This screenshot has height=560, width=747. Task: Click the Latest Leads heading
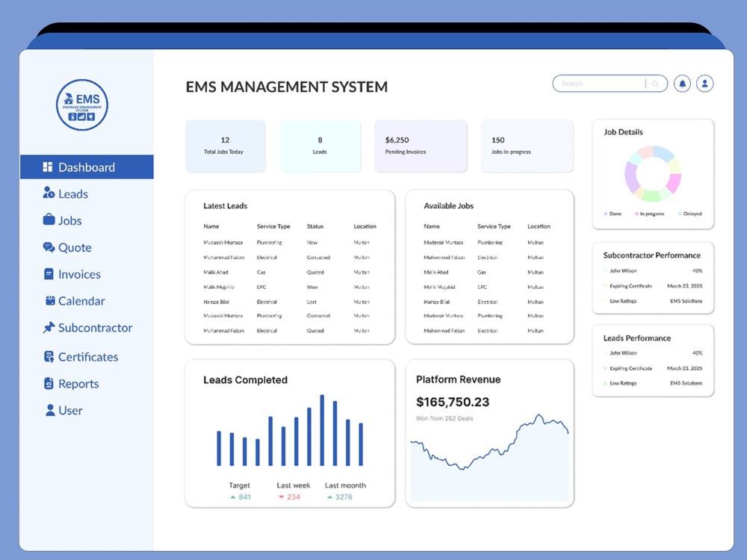[226, 206]
